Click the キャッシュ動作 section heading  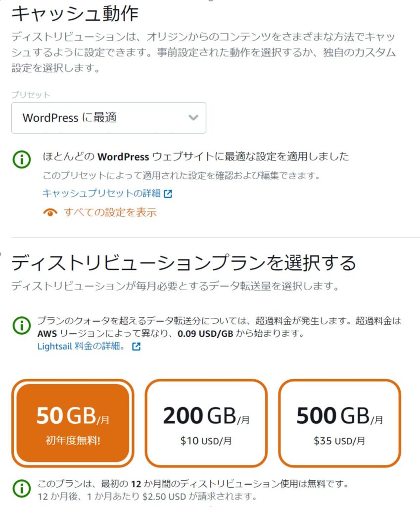pos(75,14)
